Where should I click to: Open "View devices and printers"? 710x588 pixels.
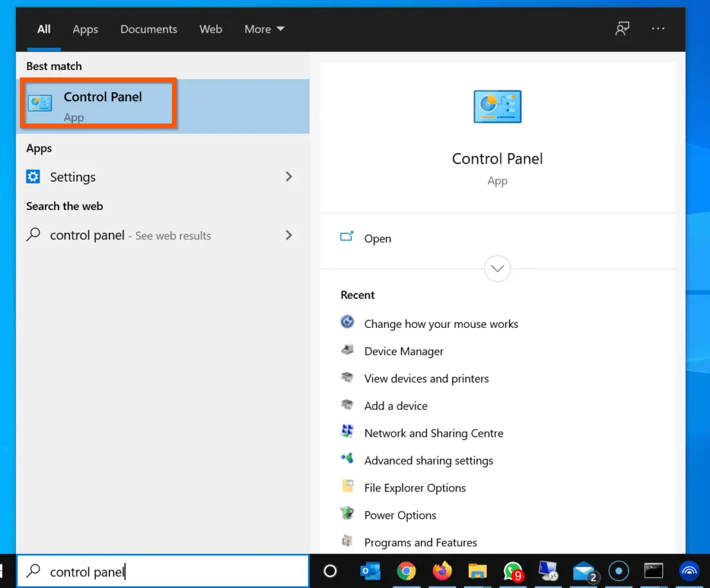[x=426, y=378]
